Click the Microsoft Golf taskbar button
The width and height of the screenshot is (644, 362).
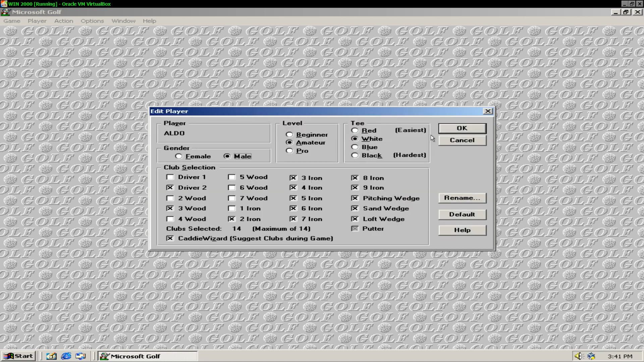(x=148, y=356)
